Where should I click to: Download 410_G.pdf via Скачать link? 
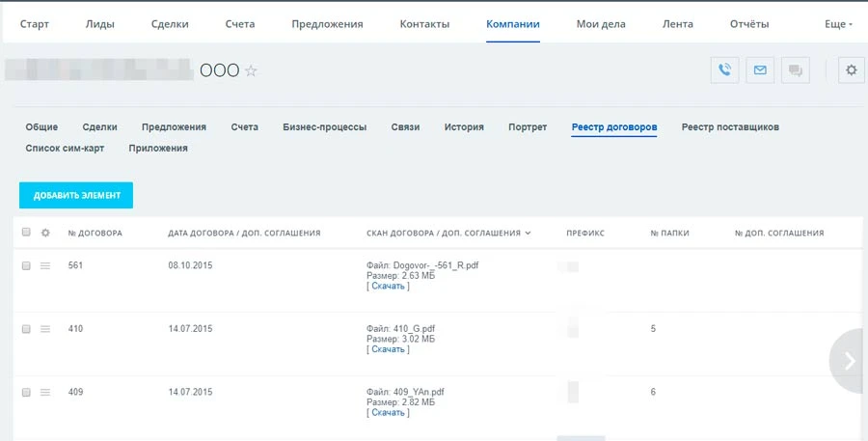[x=388, y=349]
